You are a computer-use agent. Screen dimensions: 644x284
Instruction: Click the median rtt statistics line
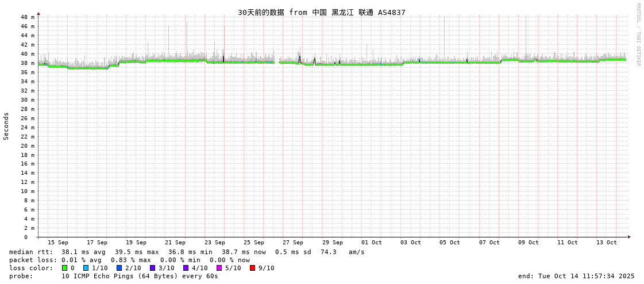pos(187,252)
